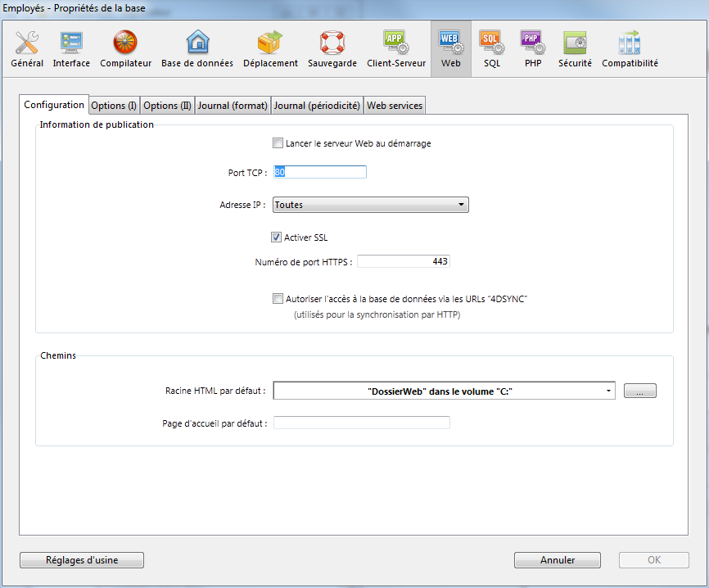Switch to the Options (I) tab
Screen dimensions: 709x588
pyautogui.click(x=114, y=106)
